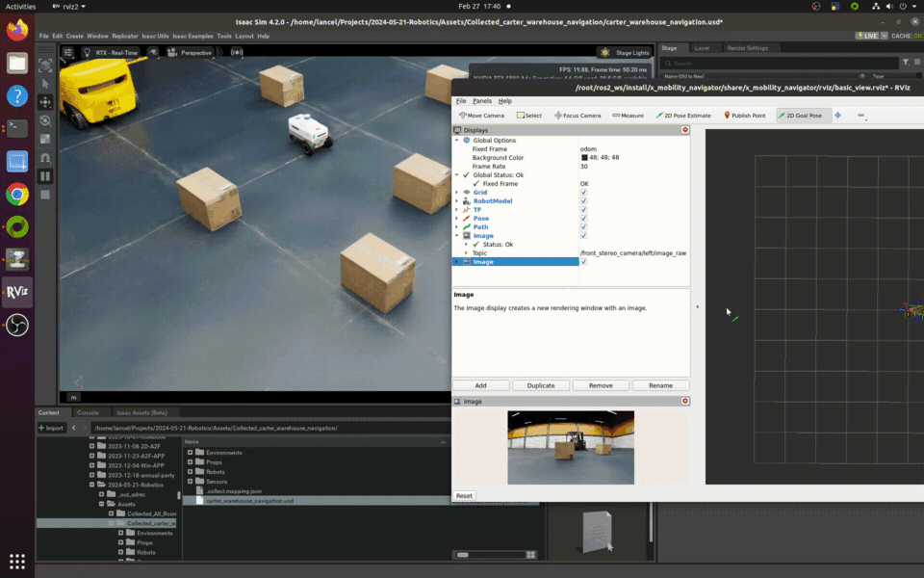The image size is (924, 578).
Task: Toggle the RobotModel display checkbox
Action: point(583,201)
